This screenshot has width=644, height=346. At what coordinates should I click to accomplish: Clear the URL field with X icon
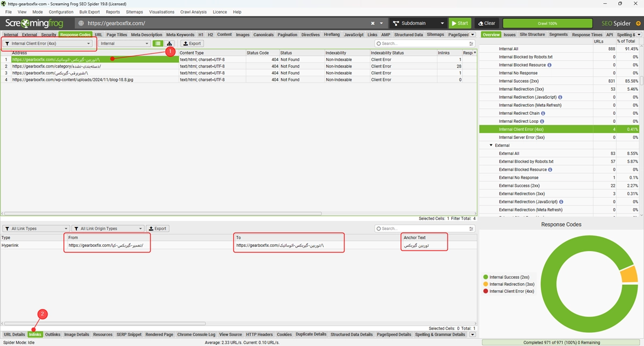click(373, 24)
